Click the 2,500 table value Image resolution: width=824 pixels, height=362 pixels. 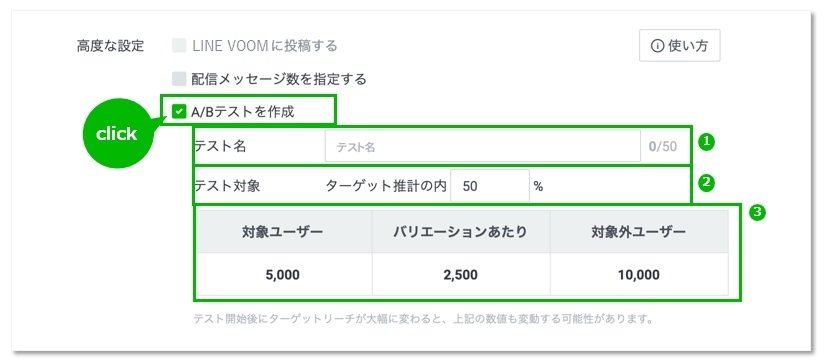(x=461, y=275)
